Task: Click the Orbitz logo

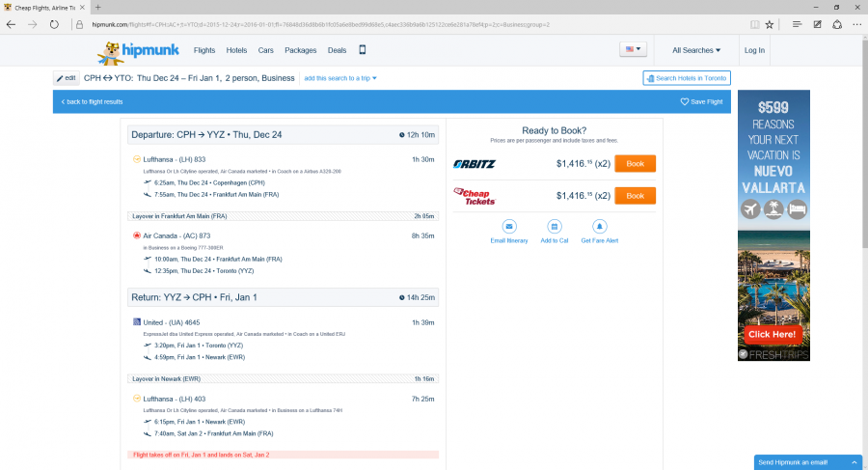Action: [x=475, y=164]
